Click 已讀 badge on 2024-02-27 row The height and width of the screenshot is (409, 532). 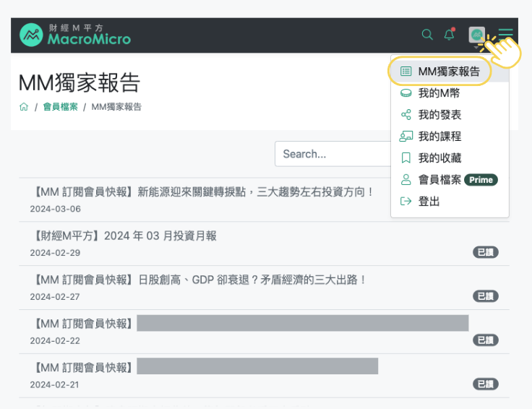click(x=486, y=296)
